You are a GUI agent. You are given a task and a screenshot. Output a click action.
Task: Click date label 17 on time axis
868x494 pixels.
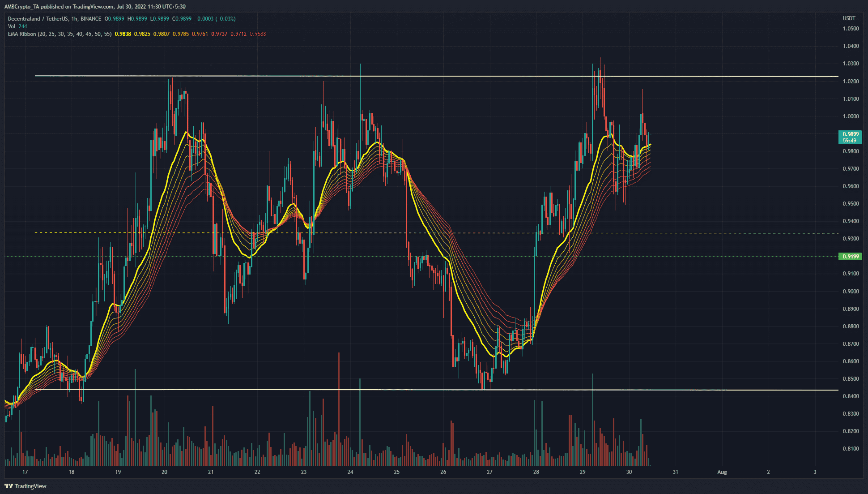click(25, 472)
